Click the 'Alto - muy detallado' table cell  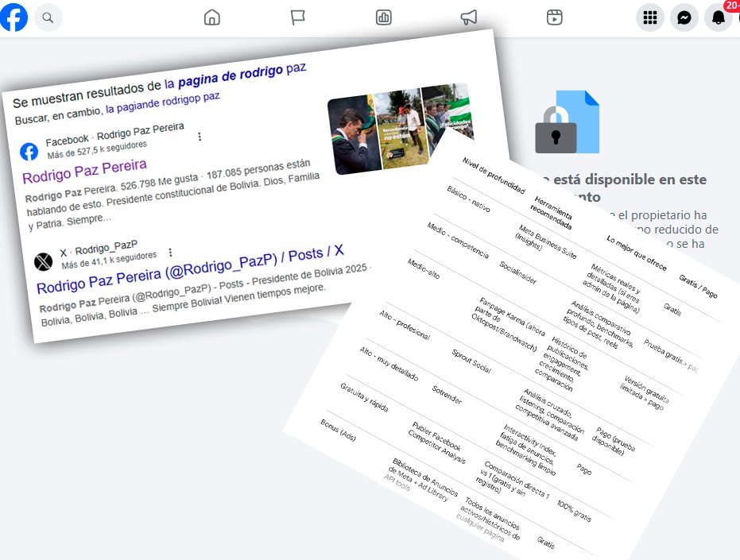coord(389,364)
